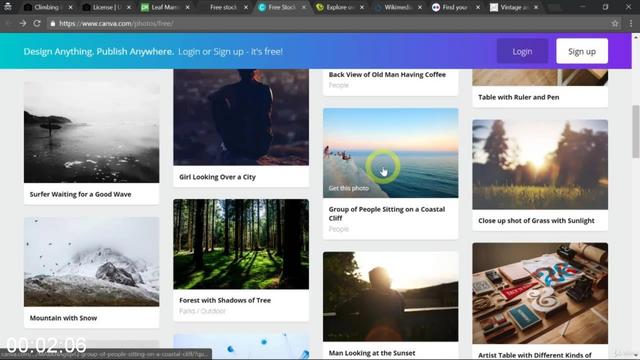Click the secure padlock icon
Screen dimensions: 640x360
(x=53, y=24)
